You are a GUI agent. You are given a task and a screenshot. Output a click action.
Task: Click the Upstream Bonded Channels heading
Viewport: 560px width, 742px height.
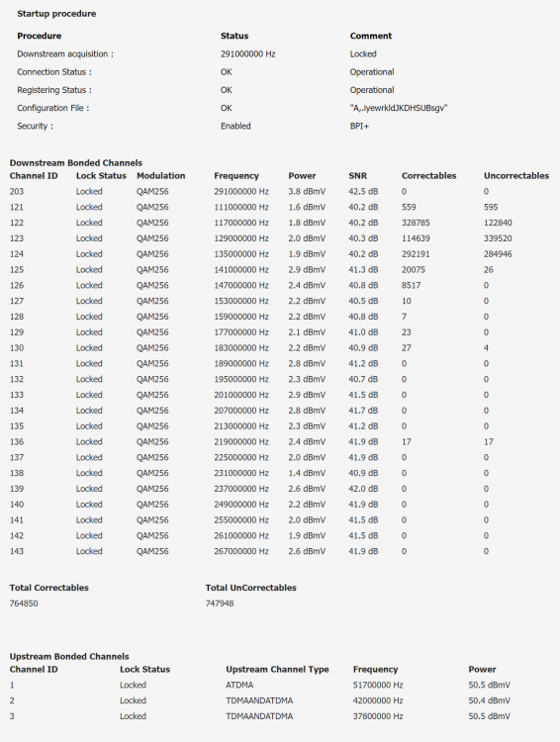(x=69, y=656)
